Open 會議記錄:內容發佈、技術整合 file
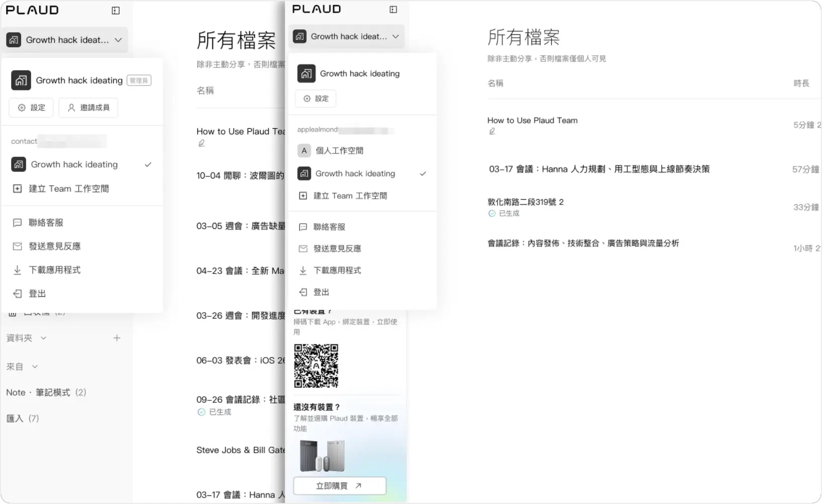Viewport: 822px width, 504px height. tap(583, 243)
